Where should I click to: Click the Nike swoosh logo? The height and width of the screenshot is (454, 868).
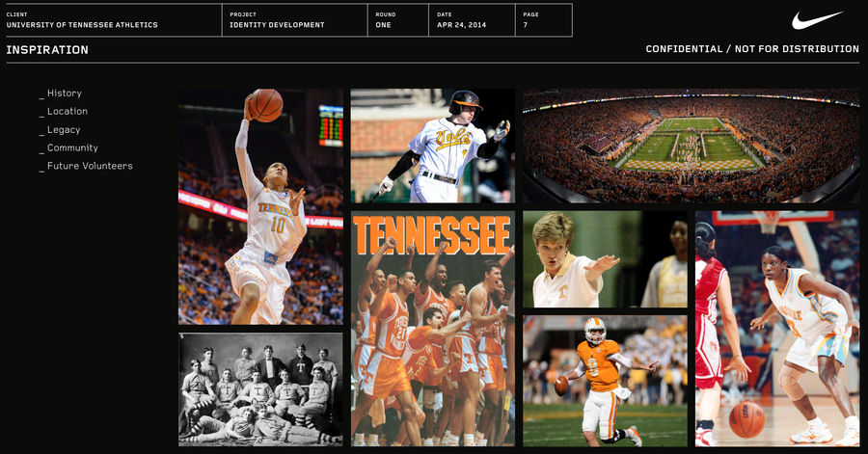click(817, 20)
